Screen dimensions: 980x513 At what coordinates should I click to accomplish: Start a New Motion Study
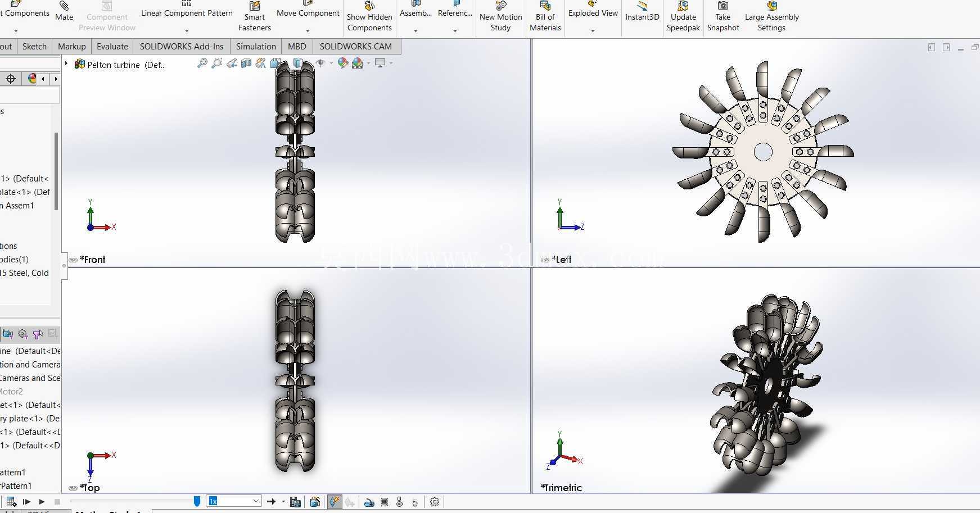tap(500, 17)
